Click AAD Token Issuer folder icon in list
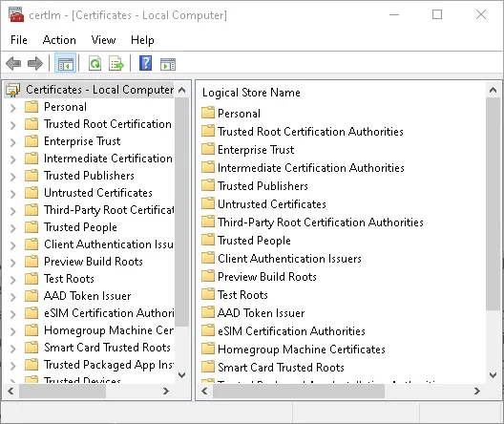 click(x=208, y=312)
